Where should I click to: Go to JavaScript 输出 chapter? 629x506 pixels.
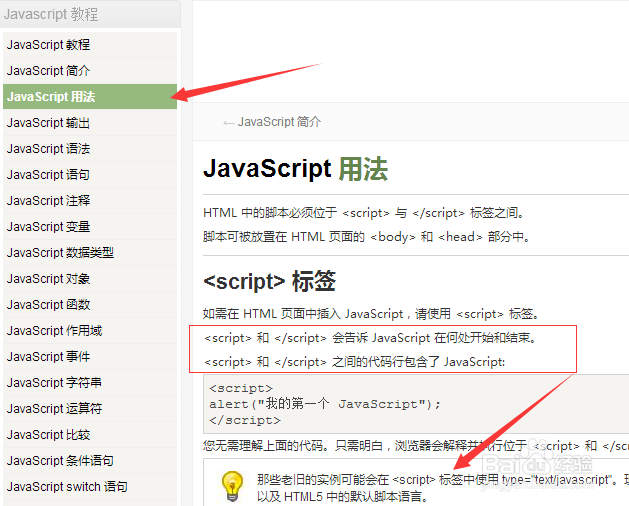pyautogui.click(x=90, y=123)
